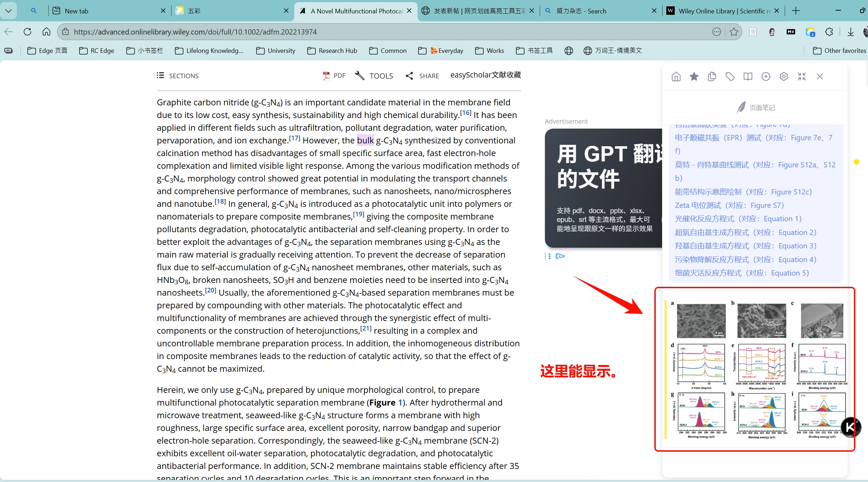The height and width of the screenshot is (482, 868).
Task: Click the plus circle add icon
Action: coord(766,76)
